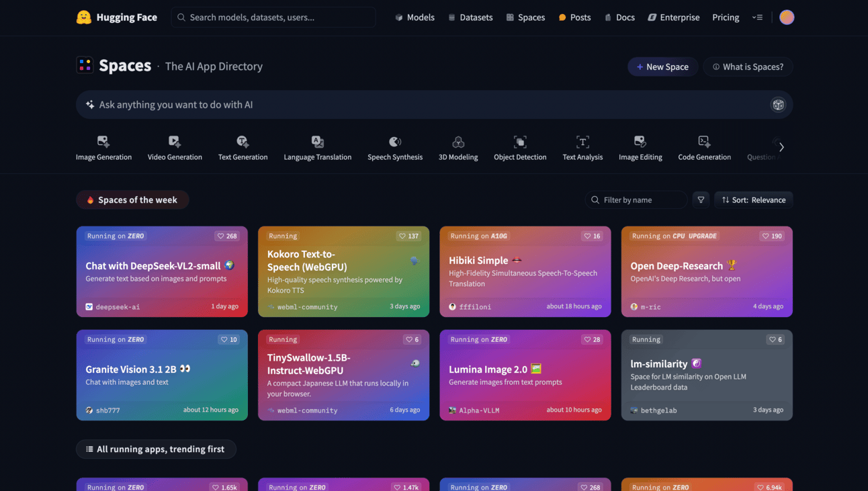Open the Models page
The height and width of the screenshot is (491, 868).
point(415,17)
